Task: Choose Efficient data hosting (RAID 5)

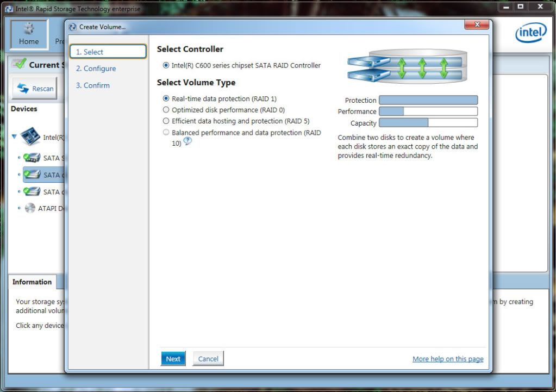Action: pyautogui.click(x=166, y=121)
